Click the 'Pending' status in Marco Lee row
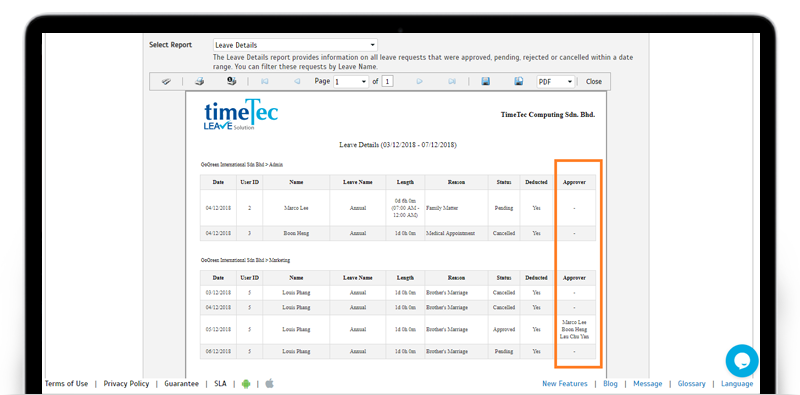The image size is (800, 395). tap(504, 208)
